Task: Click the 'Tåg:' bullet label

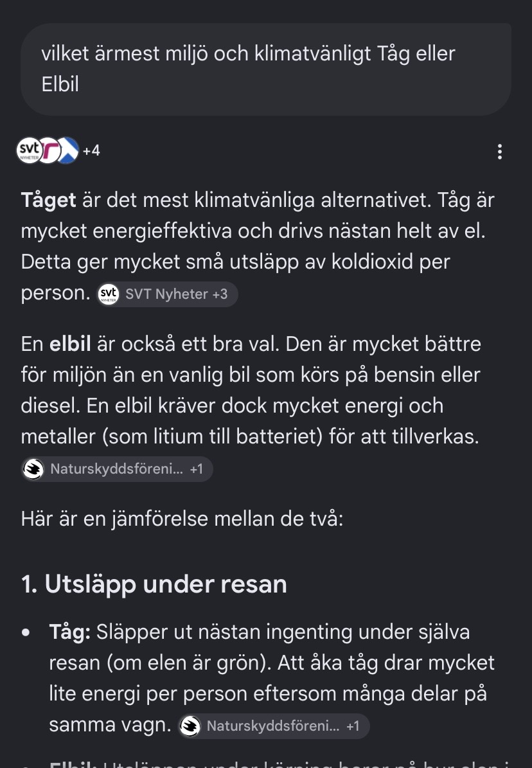Action: pyautogui.click(x=69, y=632)
